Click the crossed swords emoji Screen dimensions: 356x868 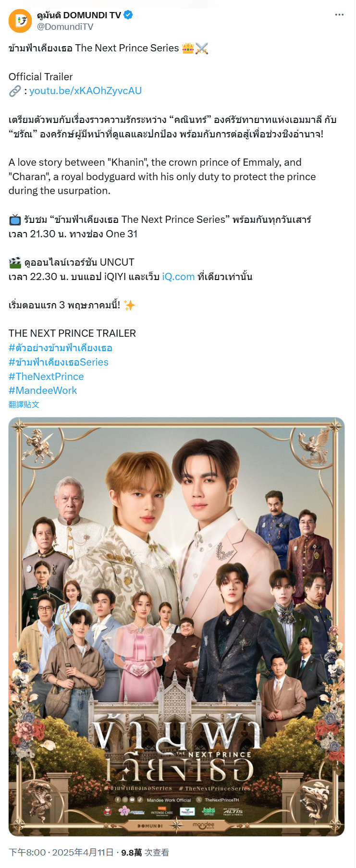pos(202,48)
